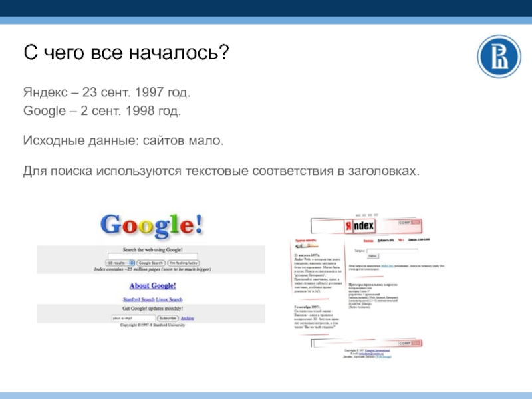532x399 pixels.
Task: Open the 'Stanford Search' link
Action: [139, 299]
